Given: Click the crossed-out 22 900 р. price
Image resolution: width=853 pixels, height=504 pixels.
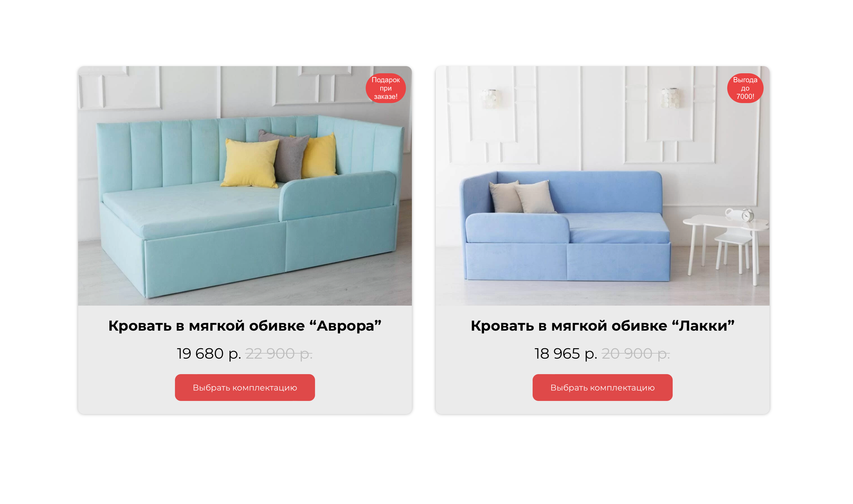Looking at the screenshot, I should tap(279, 354).
